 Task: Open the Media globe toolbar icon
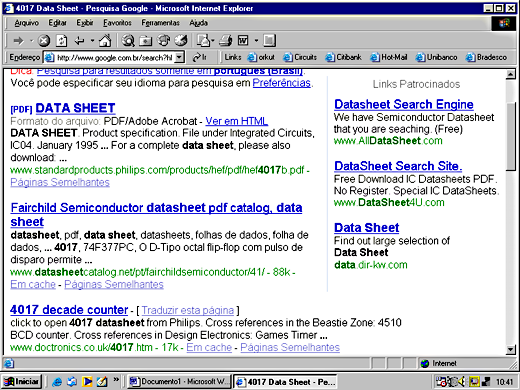click(164, 41)
